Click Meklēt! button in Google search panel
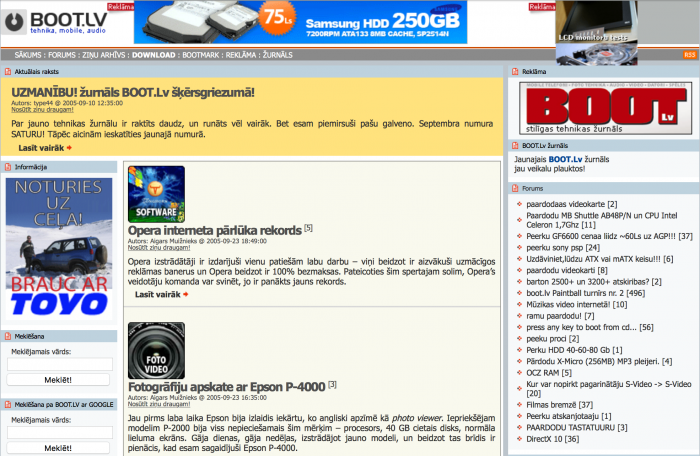This screenshot has height=456, width=700. pyautogui.click(x=58, y=448)
